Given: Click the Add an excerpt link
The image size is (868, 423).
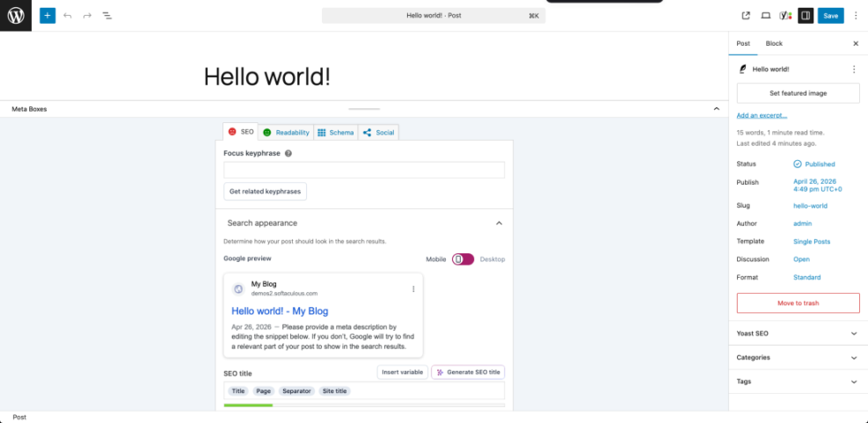Looking at the screenshot, I should click(x=762, y=115).
